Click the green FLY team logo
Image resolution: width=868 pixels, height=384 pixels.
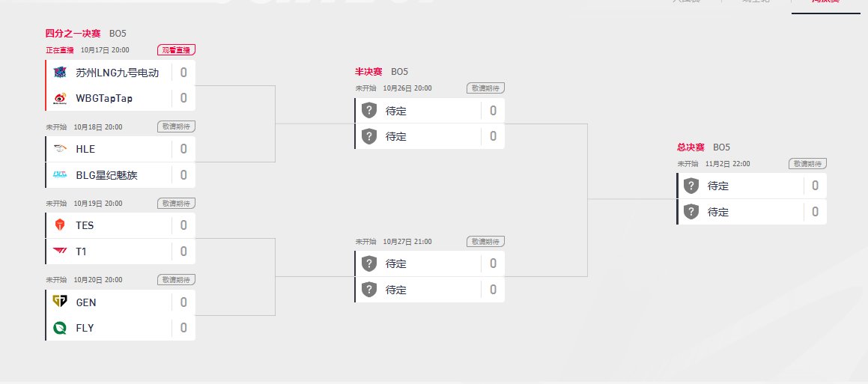60,328
